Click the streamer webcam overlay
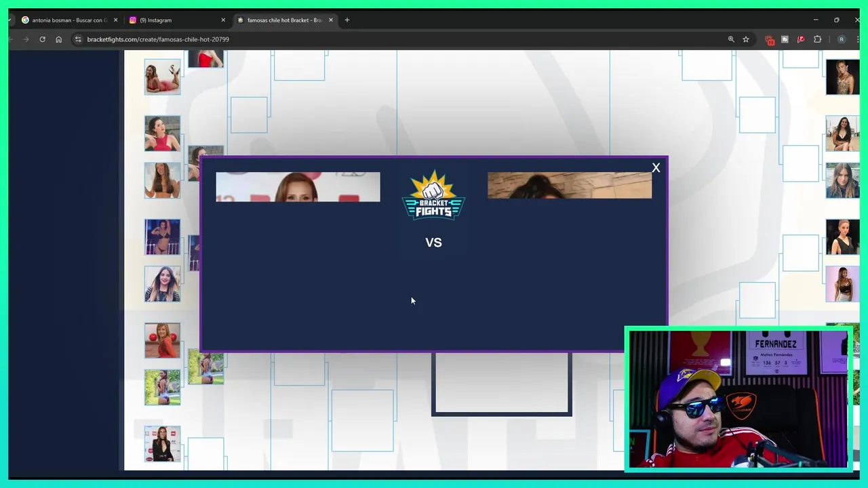Viewport: 868px width, 488px height. [738, 400]
